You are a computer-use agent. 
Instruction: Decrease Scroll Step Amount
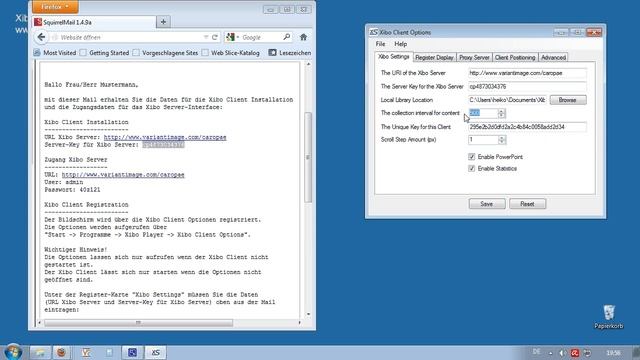502,142
